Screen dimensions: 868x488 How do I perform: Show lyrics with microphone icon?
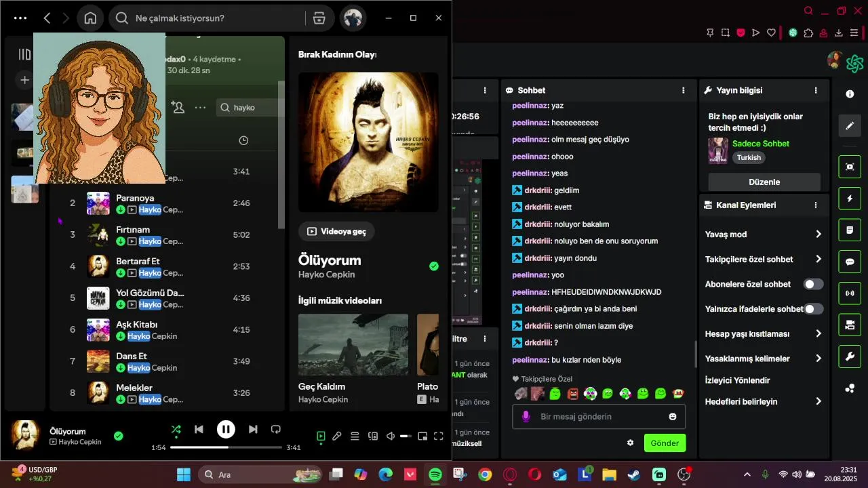pyautogui.click(x=337, y=436)
